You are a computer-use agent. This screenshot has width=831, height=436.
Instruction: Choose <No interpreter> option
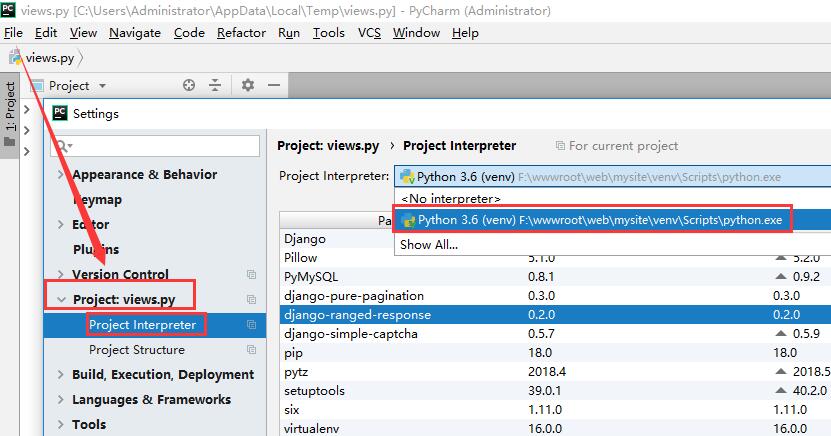[451, 199]
